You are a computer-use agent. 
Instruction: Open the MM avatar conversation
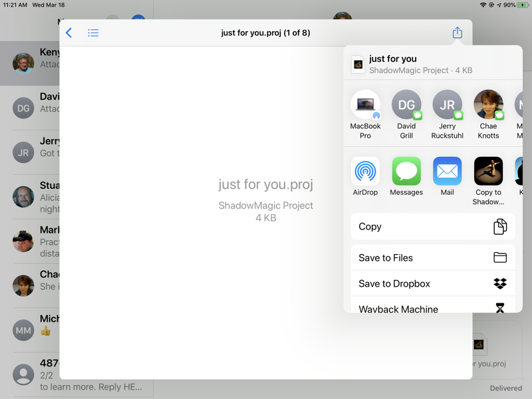(23, 330)
